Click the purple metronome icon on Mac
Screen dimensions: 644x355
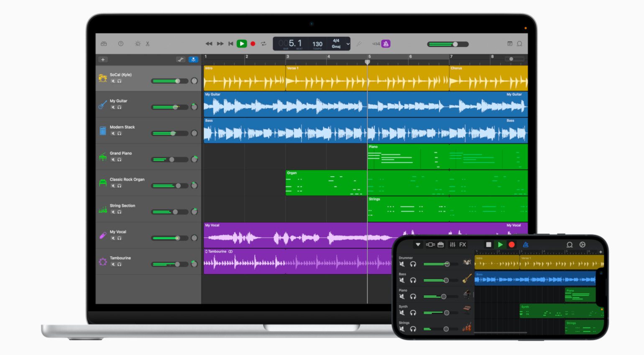pos(386,44)
